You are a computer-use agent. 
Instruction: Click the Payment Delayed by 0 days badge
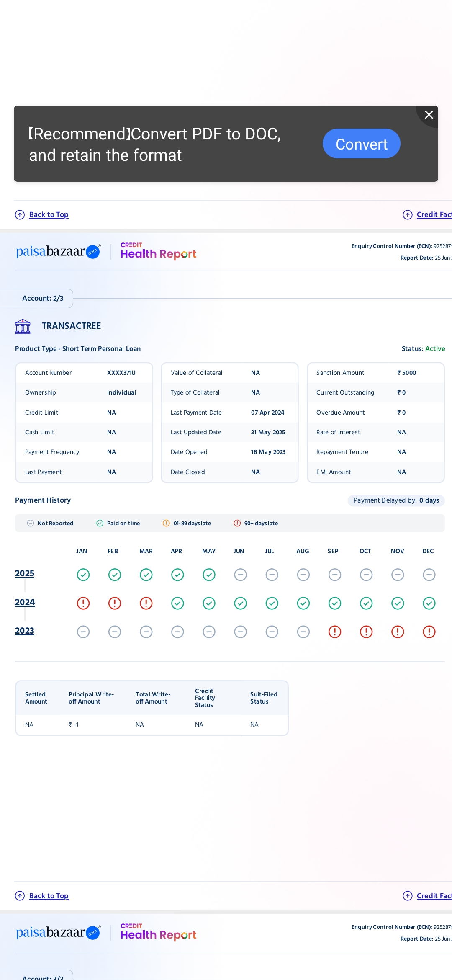396,500
